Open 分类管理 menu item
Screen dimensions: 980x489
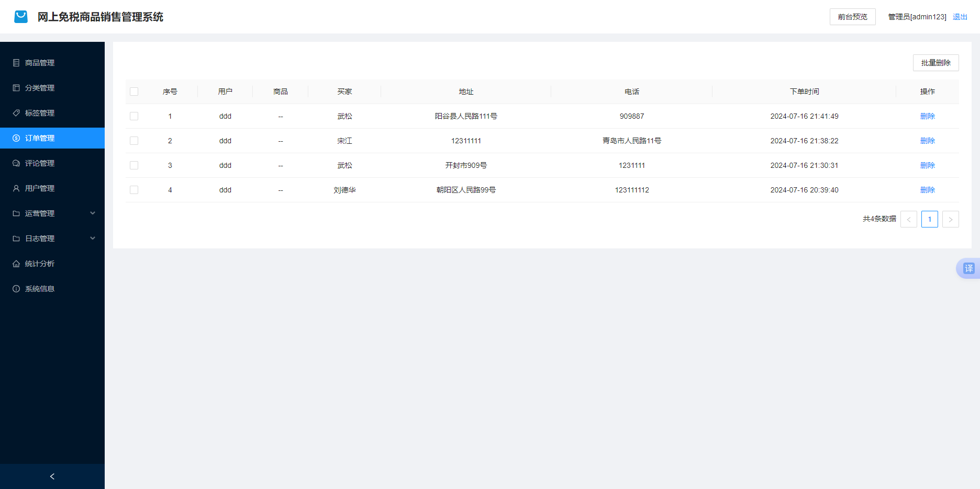52,88
